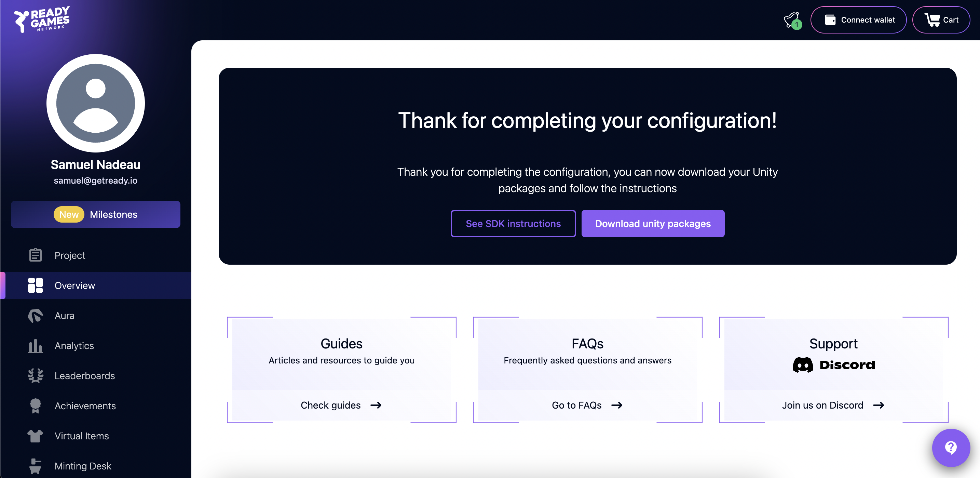Open the Cart
The height and width of the screenshot is (478, 980).
(941, 20)
